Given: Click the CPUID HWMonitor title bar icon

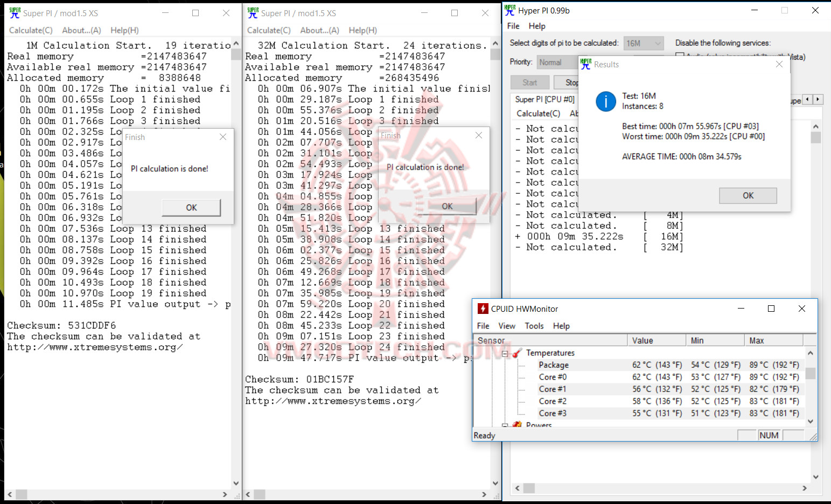Looking at the screenshot, I should [x=483, y=309].
